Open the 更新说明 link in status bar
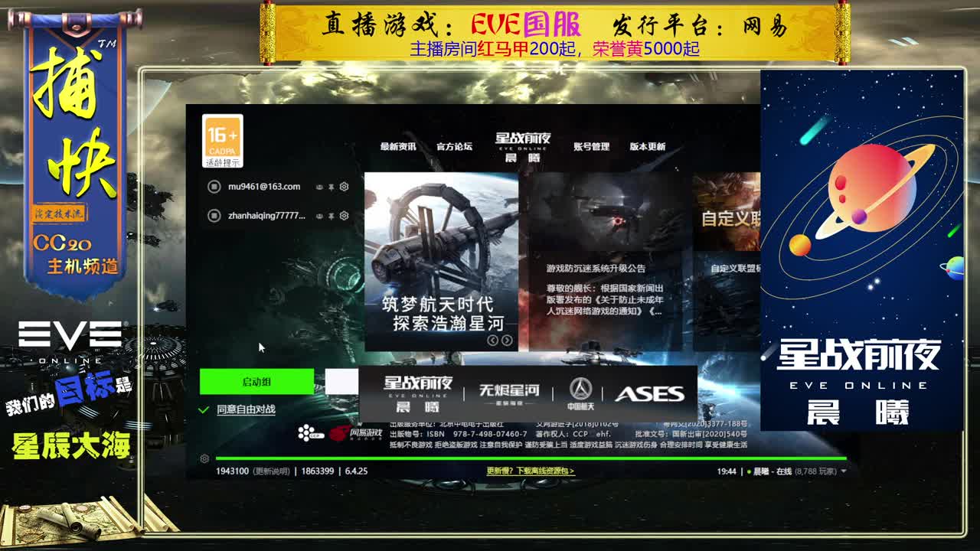Screen dimensions: 980x551 pos(273,471)
